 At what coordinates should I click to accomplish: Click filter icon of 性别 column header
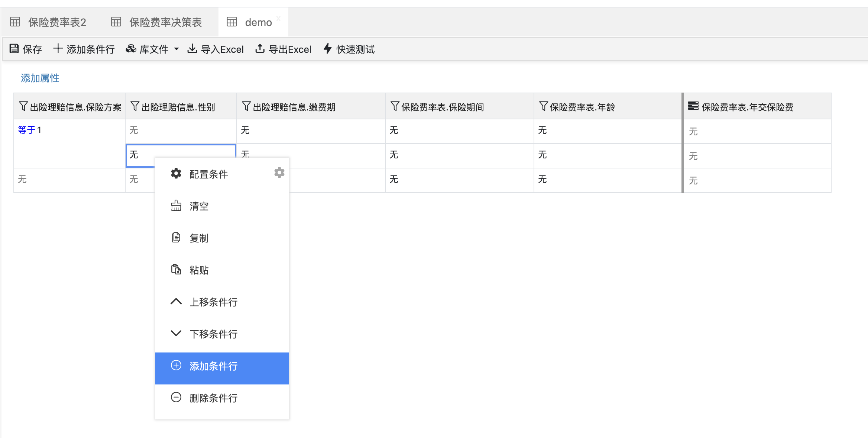[135, 107]
